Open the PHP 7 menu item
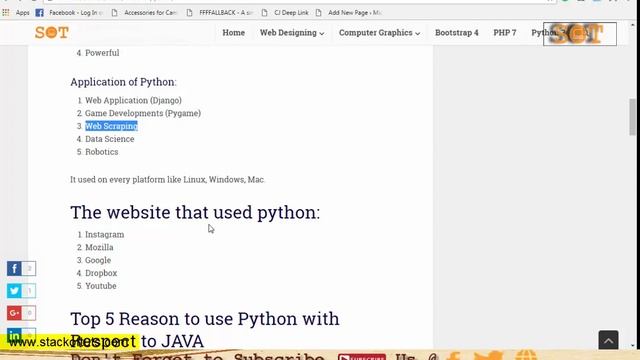This screenshot has height=360, width=640. 504,33
